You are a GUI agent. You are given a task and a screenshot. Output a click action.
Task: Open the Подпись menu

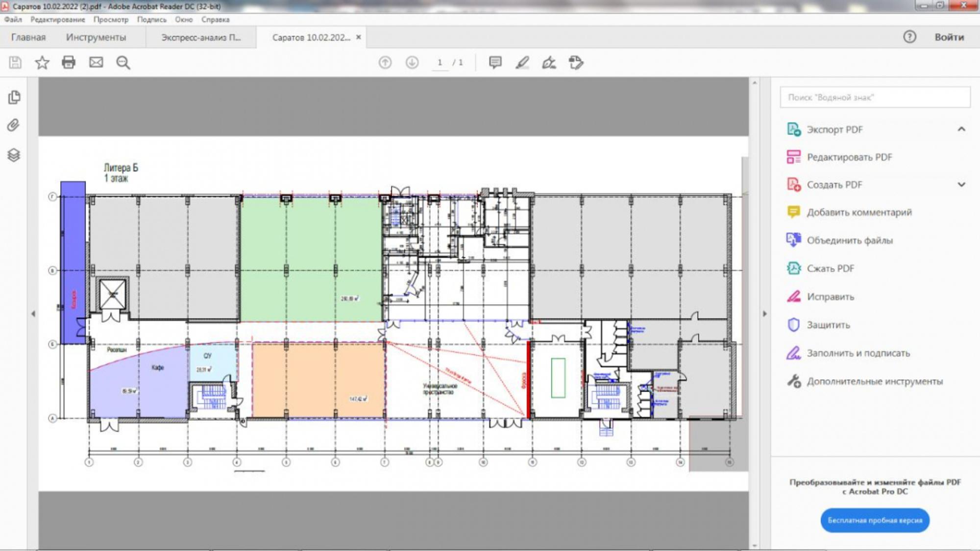pyautogui.click(x=151, y=20)
